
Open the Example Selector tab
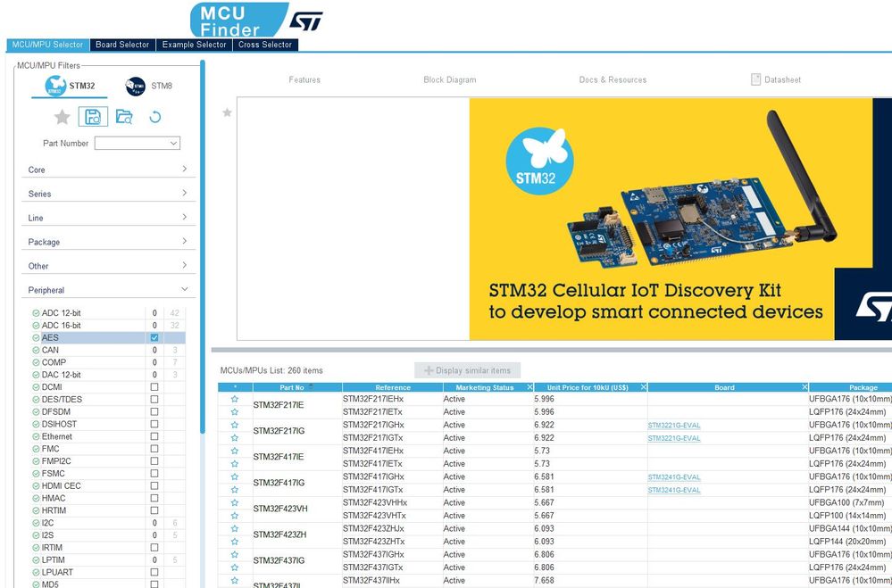pos(194,45)
